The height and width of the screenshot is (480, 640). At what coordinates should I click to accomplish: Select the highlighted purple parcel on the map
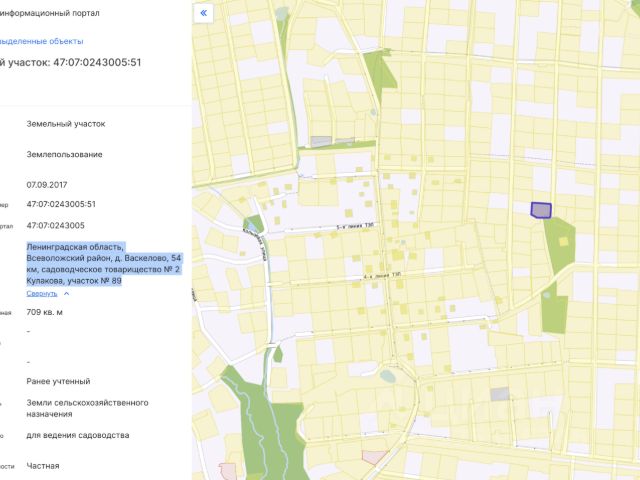[x=541, y=210]
